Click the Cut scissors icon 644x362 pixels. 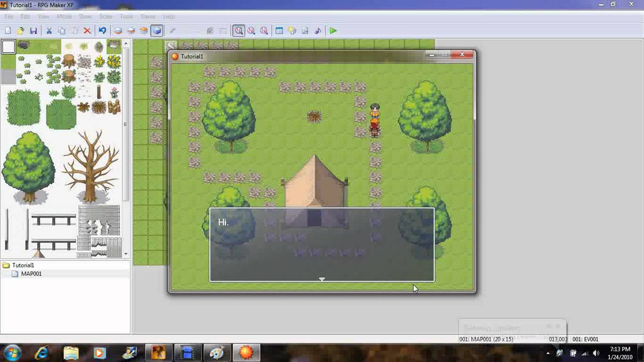[x=49, y=31]
